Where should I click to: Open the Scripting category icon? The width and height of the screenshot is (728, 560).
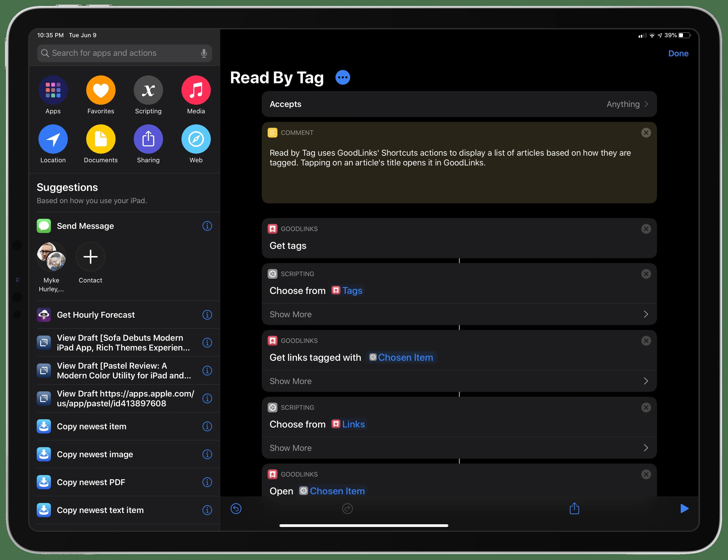coord(148,90)
